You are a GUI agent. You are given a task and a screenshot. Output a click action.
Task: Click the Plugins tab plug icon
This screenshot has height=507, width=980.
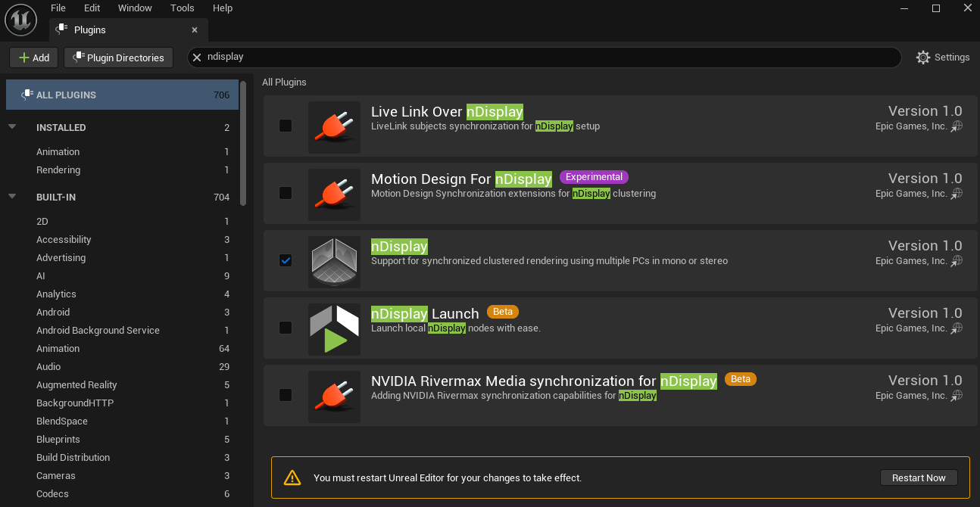coord(63,30)
